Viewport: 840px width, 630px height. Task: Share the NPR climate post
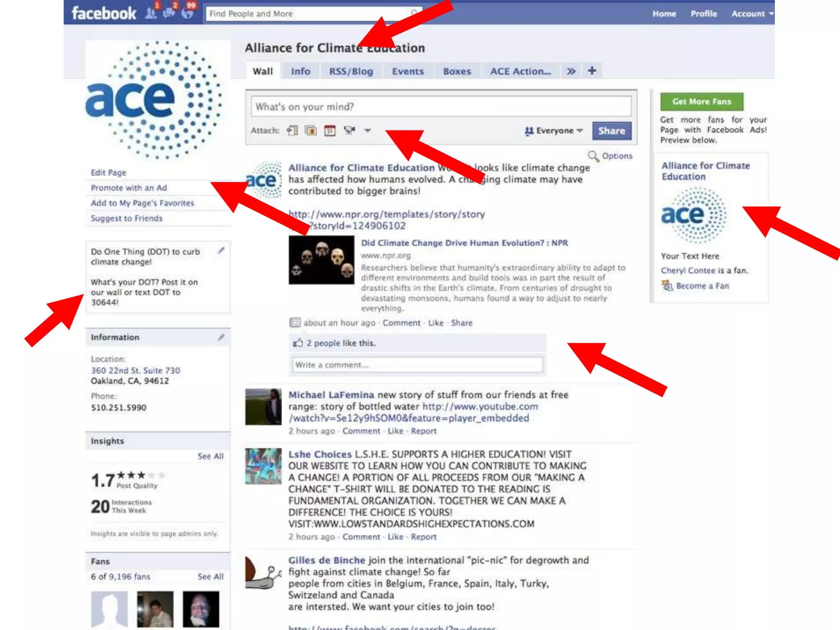461,323
